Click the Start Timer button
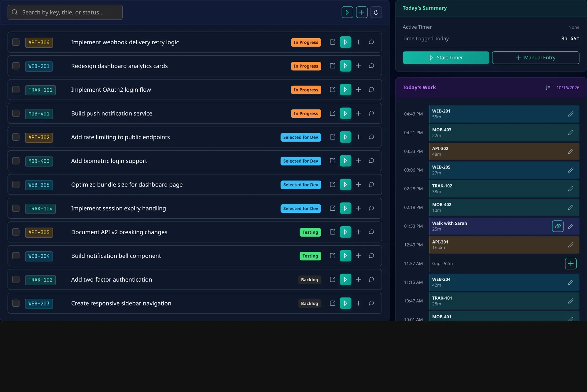The height and width of the screenshot is (392, 587). [x=446, y=58]
